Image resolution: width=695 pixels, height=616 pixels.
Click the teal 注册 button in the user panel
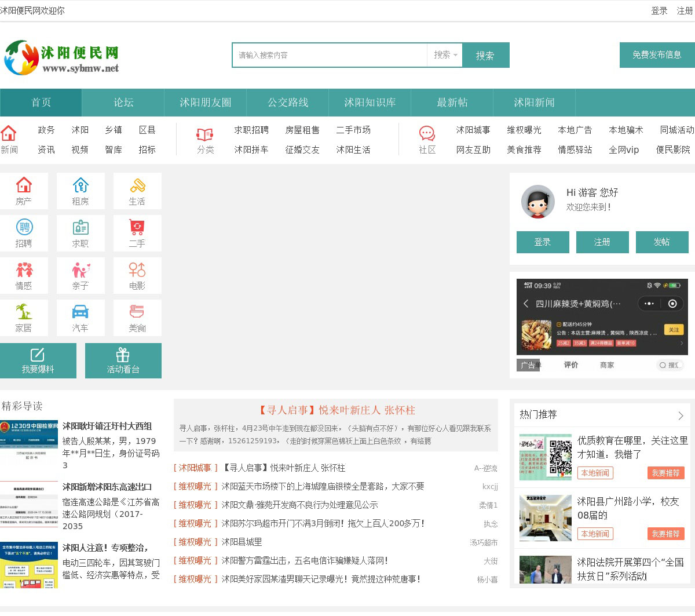(602, 242)
